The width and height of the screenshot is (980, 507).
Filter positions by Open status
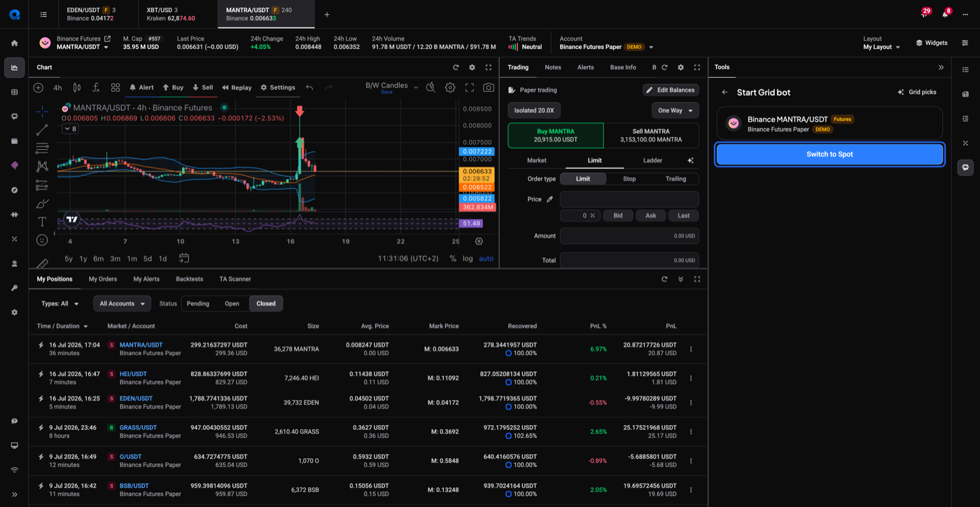click(x=232, y=304)
